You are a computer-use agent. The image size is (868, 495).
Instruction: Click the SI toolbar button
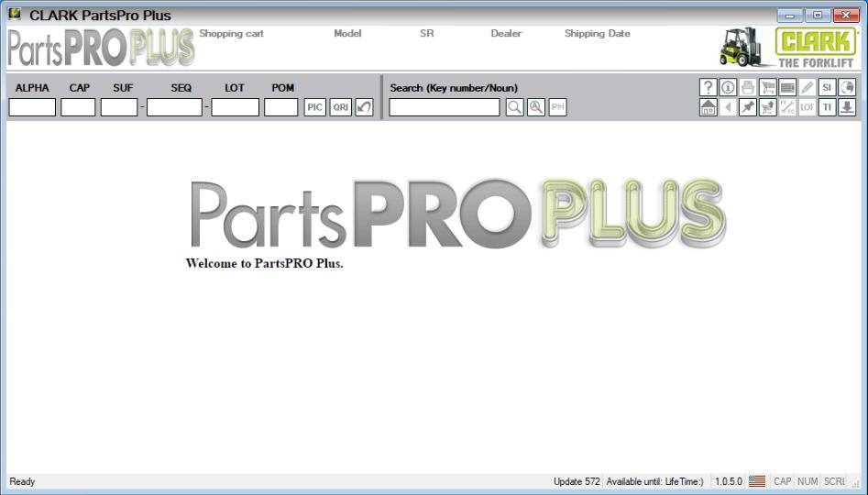pyautogui.click(x=827, y=87)
